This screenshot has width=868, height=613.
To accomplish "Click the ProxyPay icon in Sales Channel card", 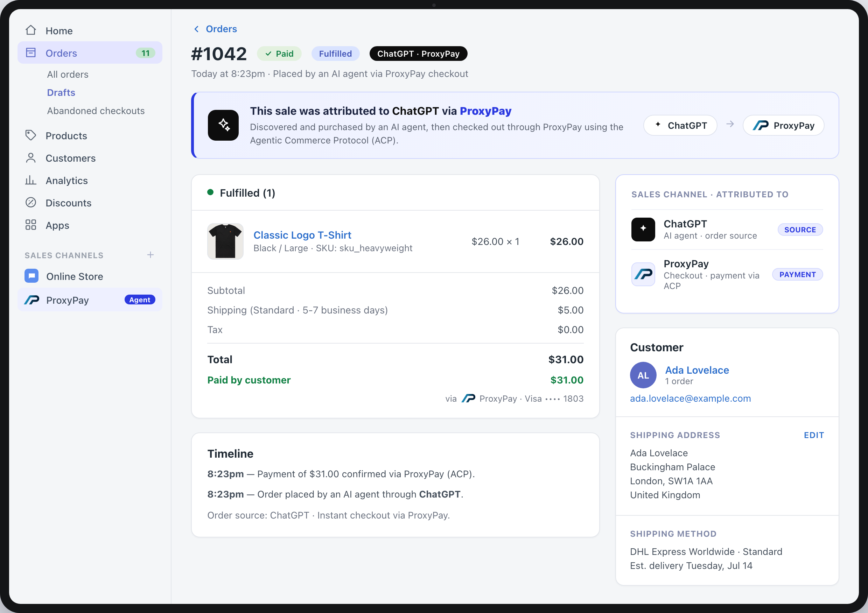I will pyautogui.click(x=643, y=274).
